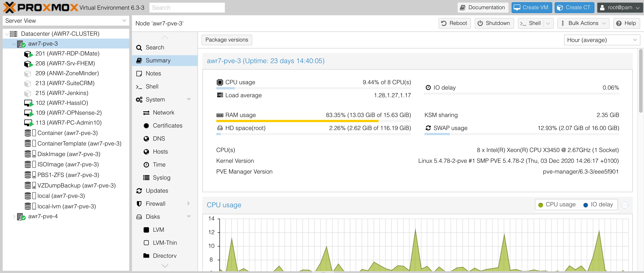Screen dimensions: 644x273
Task: Collapse the Disks menu section
Action: [189, 217]
